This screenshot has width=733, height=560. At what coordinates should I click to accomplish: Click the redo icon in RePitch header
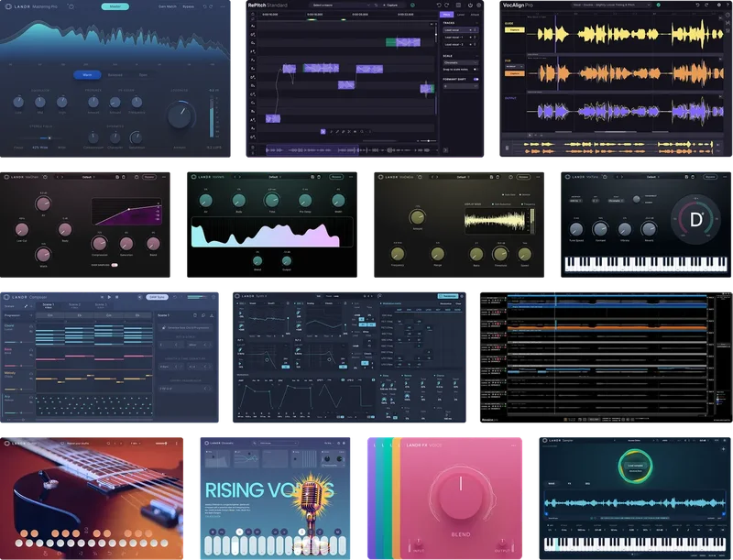tap(447, 5)
